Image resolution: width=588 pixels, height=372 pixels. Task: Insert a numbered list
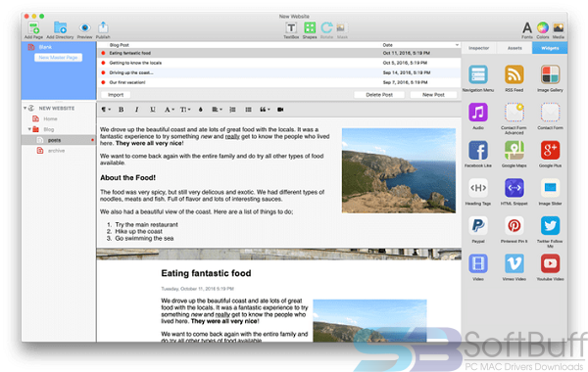(232, 110)
